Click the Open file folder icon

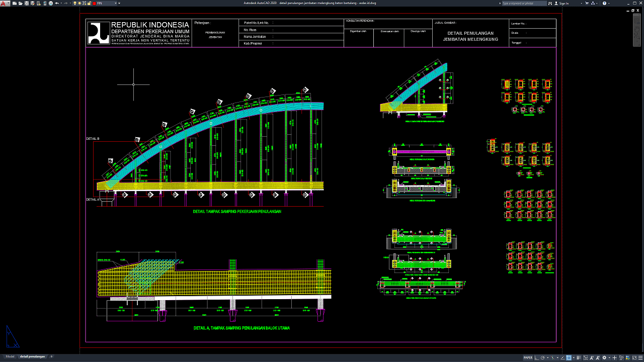tap(19, 3)
